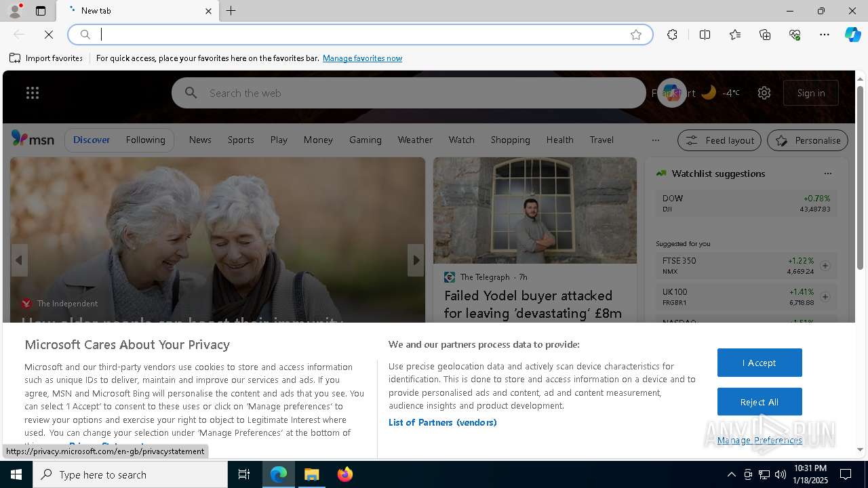Open the weather moon icon
This screenshot has height=488, width=868.
pyautogui.click(x=709, y=93)
